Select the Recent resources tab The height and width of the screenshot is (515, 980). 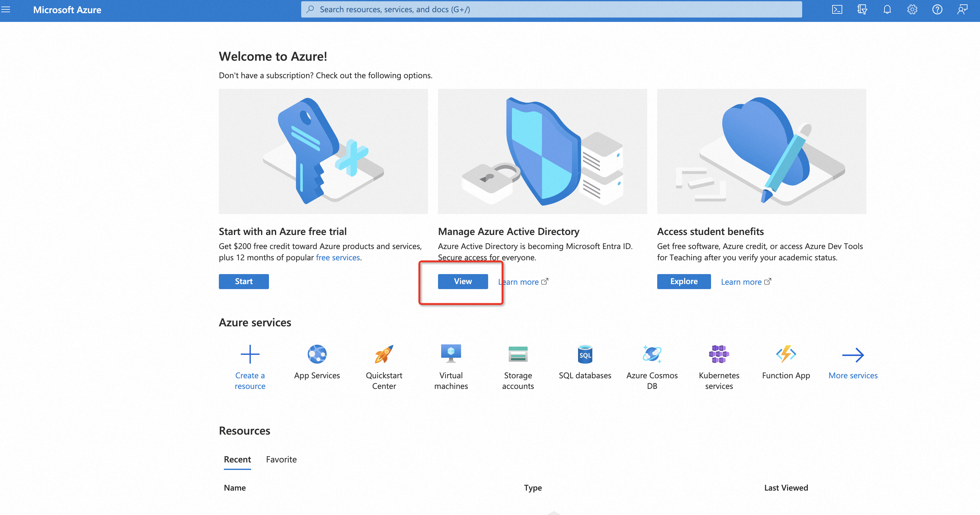point(237,459)
